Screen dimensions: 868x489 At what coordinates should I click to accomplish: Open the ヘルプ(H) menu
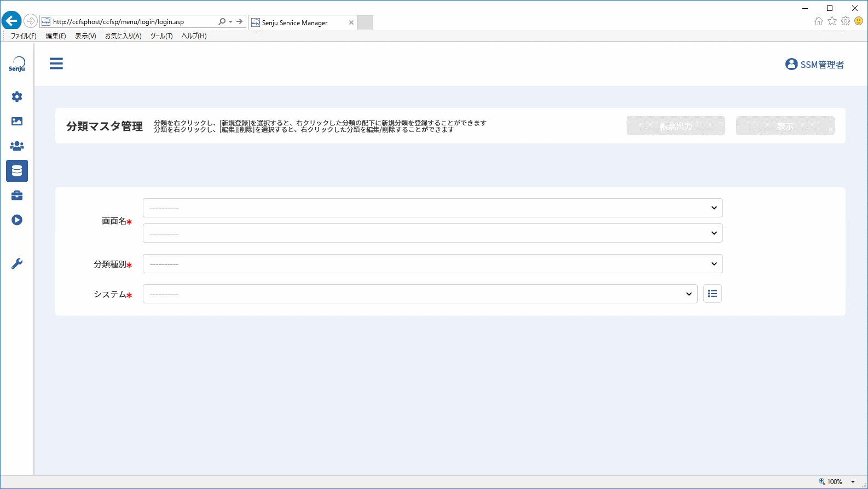(x=194, y=36)
